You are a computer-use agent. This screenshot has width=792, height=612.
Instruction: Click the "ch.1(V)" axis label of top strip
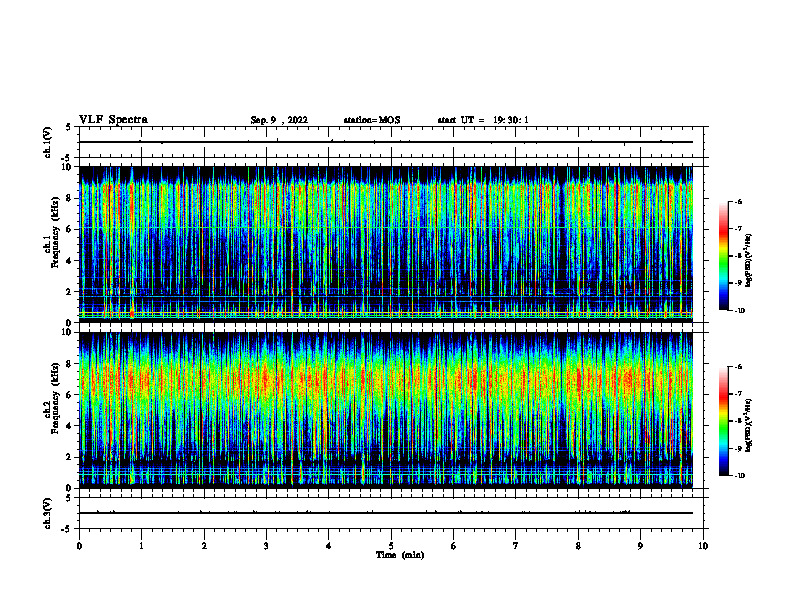click(x=48, y=142)
